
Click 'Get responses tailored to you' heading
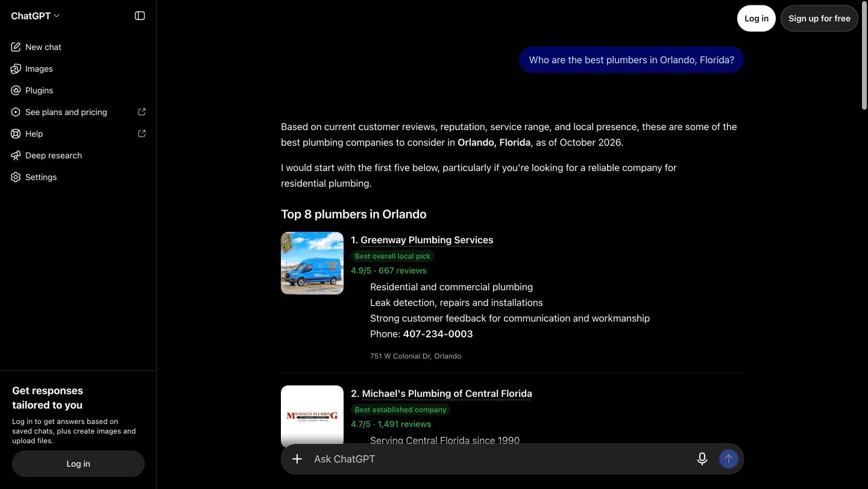click(48, 398)
